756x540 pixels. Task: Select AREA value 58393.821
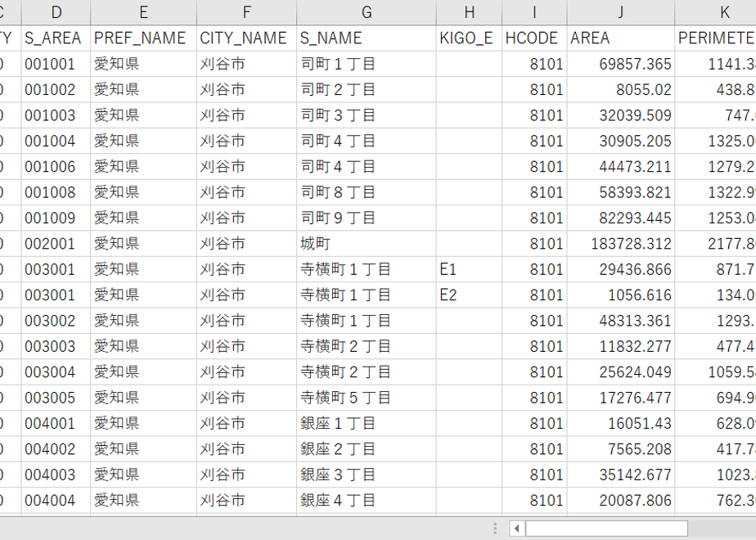[x=620, y=192]
